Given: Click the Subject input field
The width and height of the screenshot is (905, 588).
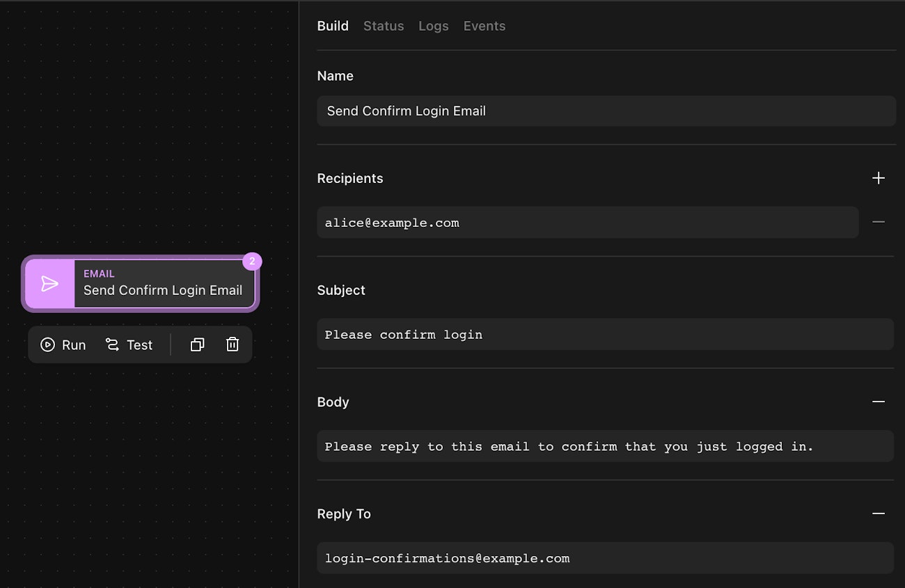Looking at the screenshot, I should click(604, 334).
